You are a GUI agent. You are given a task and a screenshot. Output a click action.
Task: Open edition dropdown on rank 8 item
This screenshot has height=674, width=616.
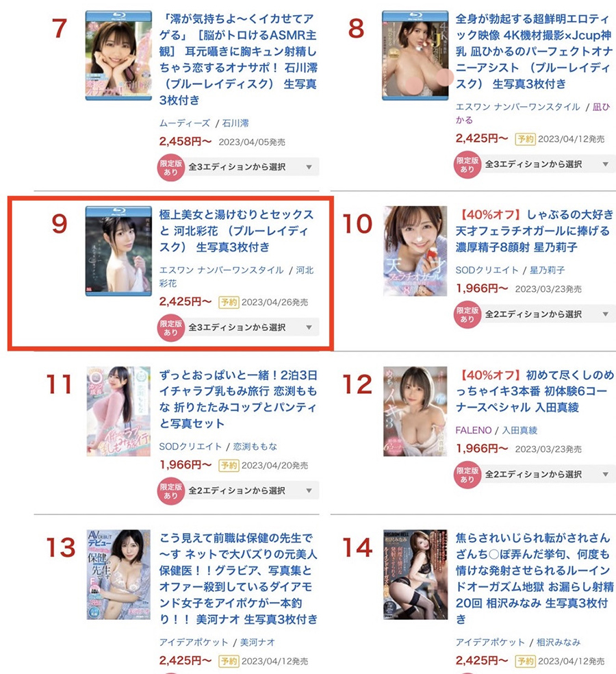(x=548, y=164)
